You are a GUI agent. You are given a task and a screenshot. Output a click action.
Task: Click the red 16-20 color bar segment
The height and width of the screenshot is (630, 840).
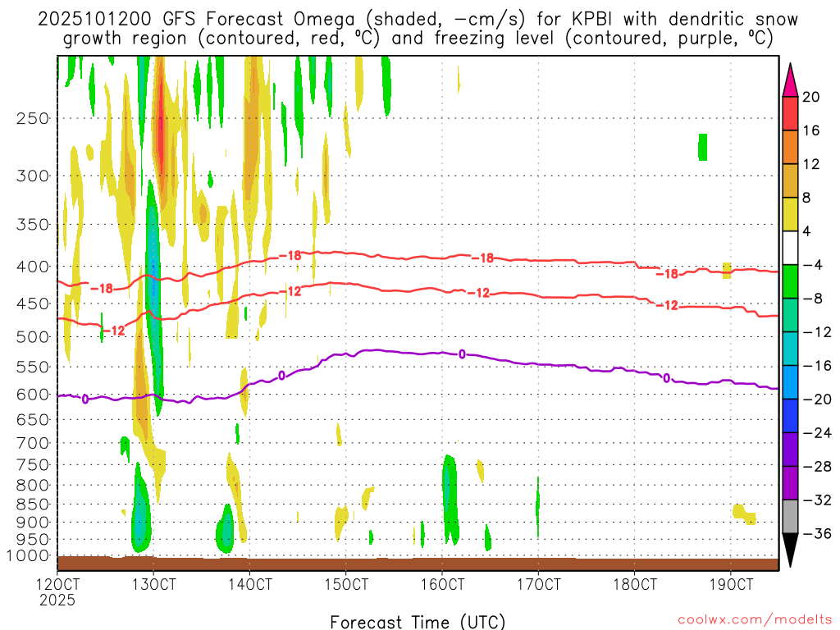click(790, 113)
